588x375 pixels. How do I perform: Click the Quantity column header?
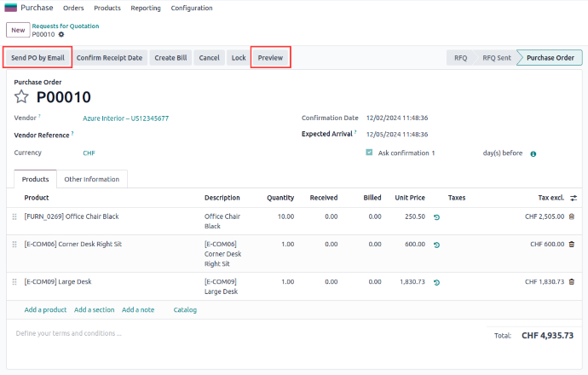280,198
